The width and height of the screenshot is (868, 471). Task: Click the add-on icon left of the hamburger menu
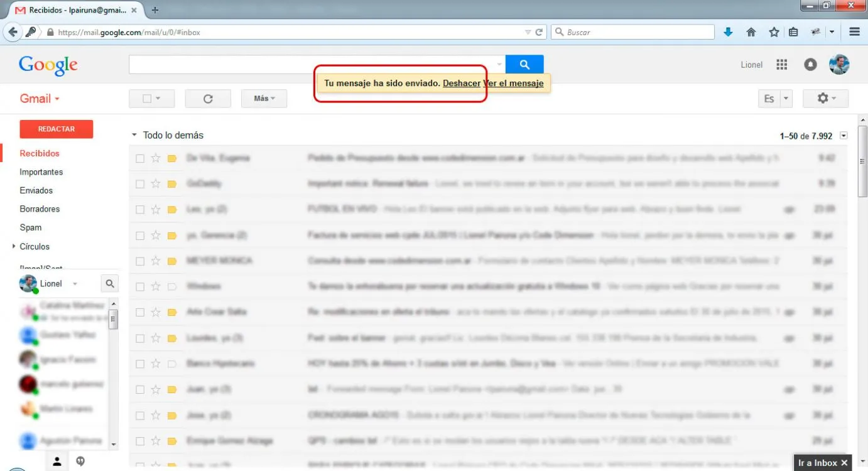pyautogui.click(x=816, y=32)
